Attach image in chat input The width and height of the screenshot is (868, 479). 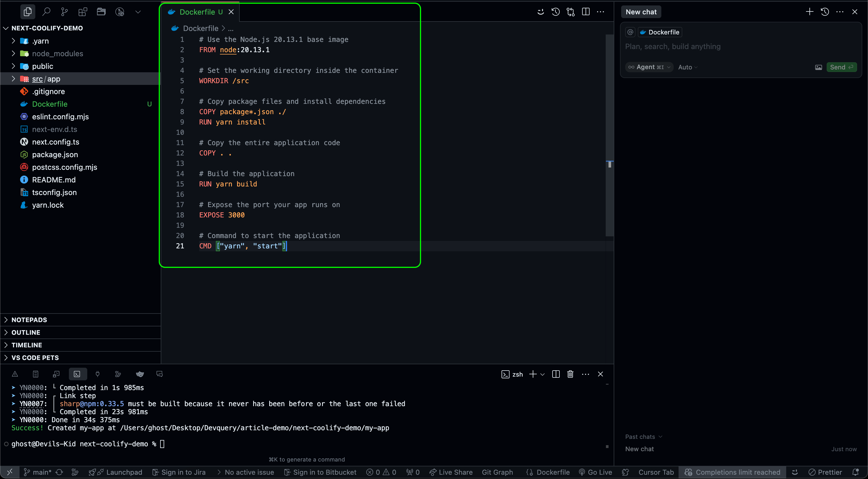pyautogui.click(x=818, y=67)
